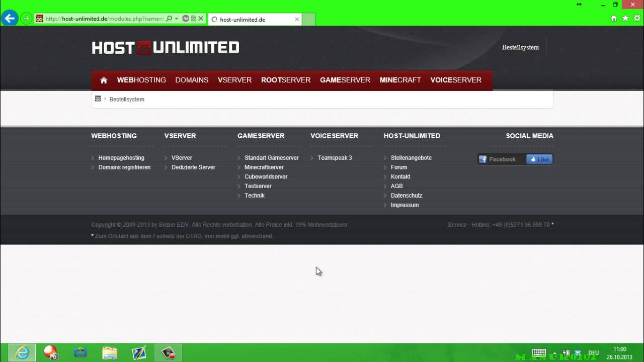
Task: Click the search magnifier in the address bar
Action: click(x=169, y=19)
